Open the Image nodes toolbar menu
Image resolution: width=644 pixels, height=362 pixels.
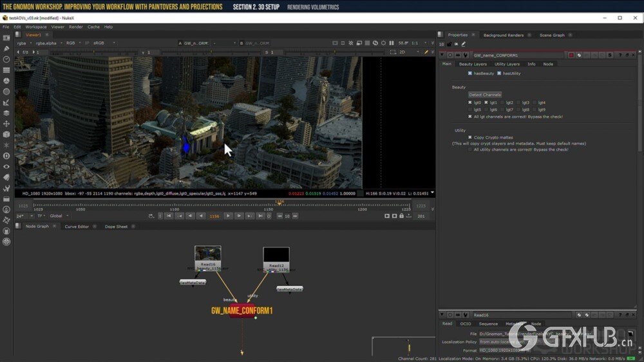(6, 38)
